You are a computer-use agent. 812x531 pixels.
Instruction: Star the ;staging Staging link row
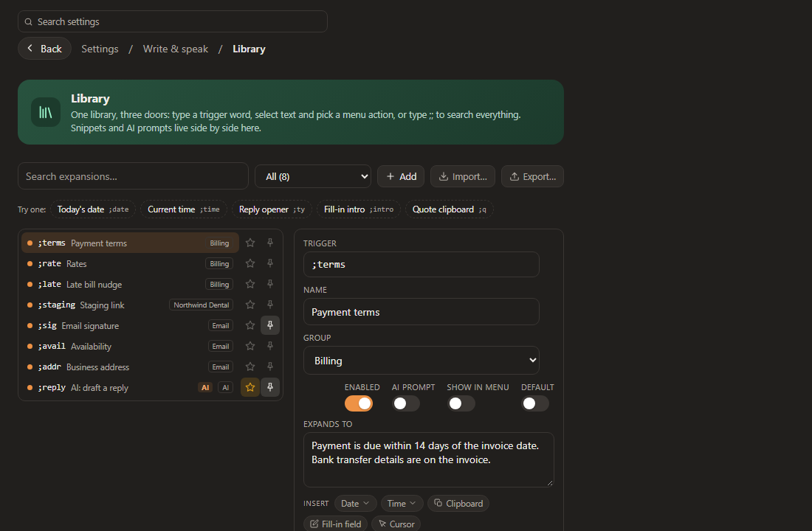tap(250, 305)
